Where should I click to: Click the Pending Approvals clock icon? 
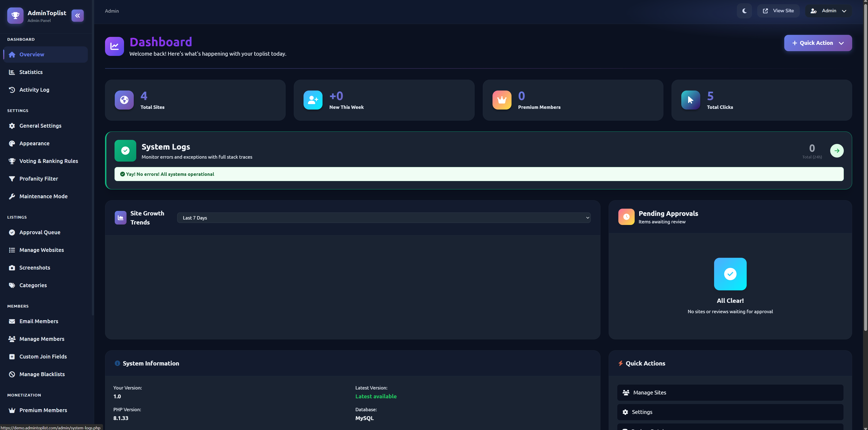626,217
